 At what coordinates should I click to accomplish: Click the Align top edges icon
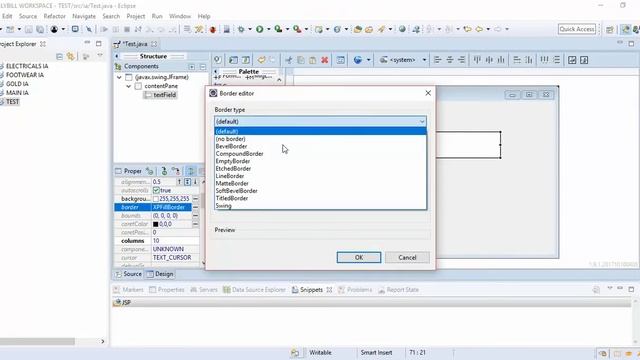[477, 60]
